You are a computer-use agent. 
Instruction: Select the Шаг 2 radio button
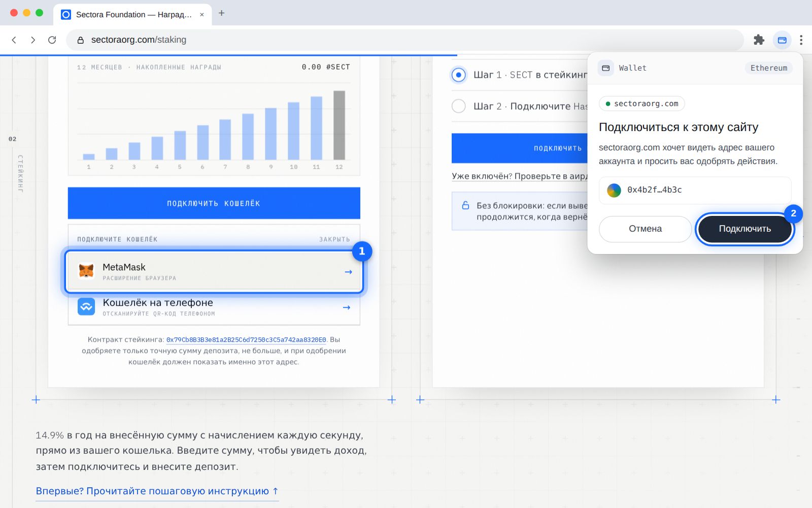[458, 106]
